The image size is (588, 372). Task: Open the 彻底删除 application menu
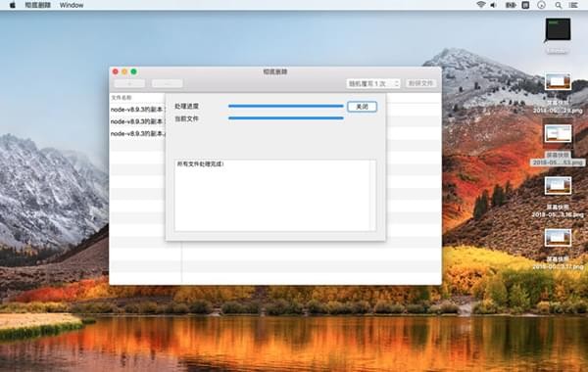[x=37, y=5]
